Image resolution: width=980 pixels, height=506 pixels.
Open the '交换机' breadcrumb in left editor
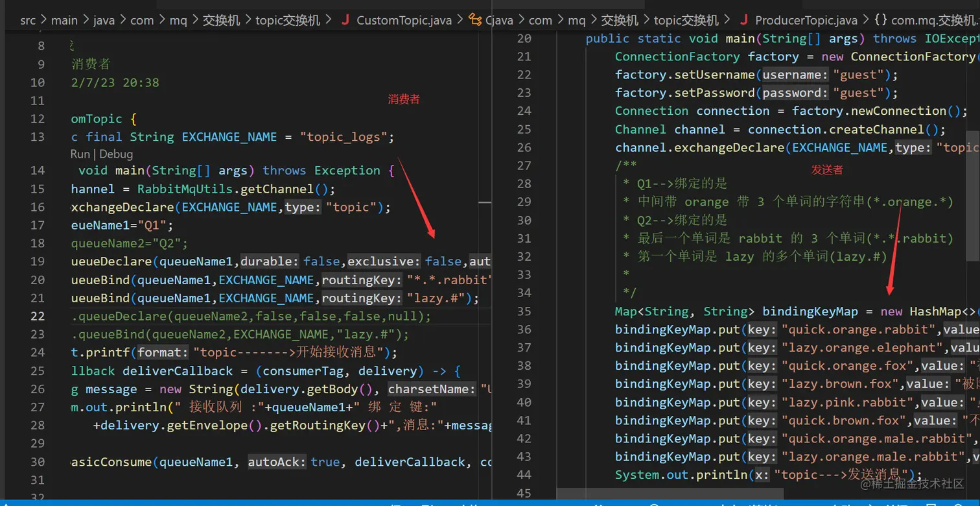pos(221,20)
